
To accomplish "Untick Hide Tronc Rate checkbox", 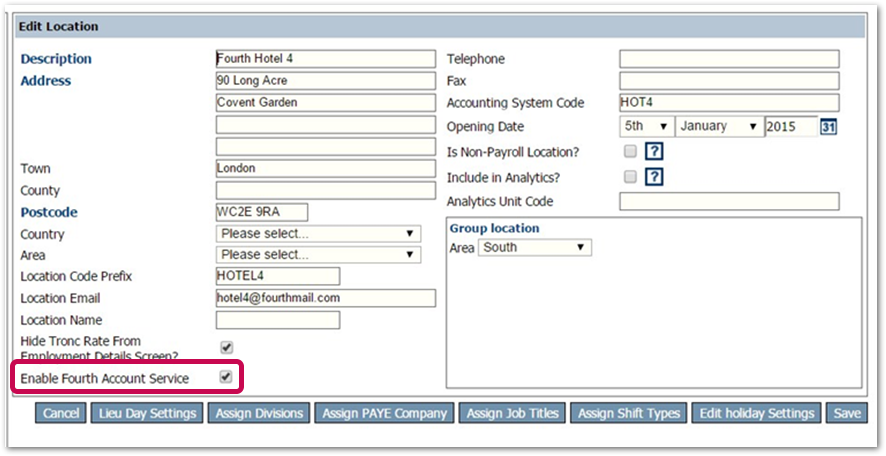I will [x=226, y=347].
